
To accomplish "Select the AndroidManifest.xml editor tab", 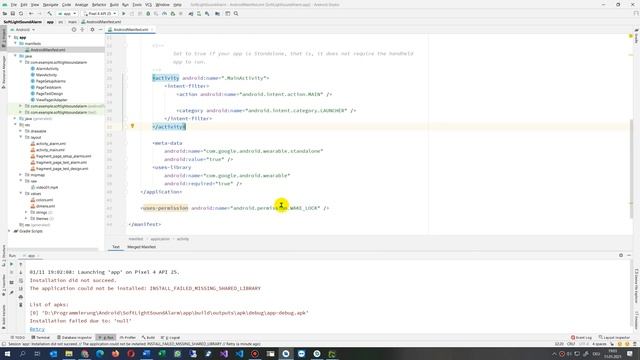I will pos(131,30).
